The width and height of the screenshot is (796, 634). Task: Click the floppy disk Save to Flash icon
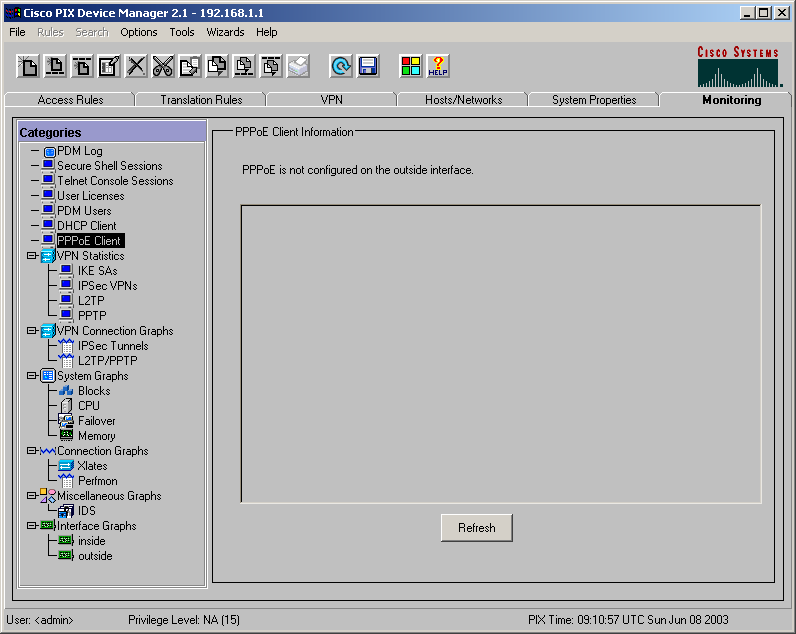(368, 66)
